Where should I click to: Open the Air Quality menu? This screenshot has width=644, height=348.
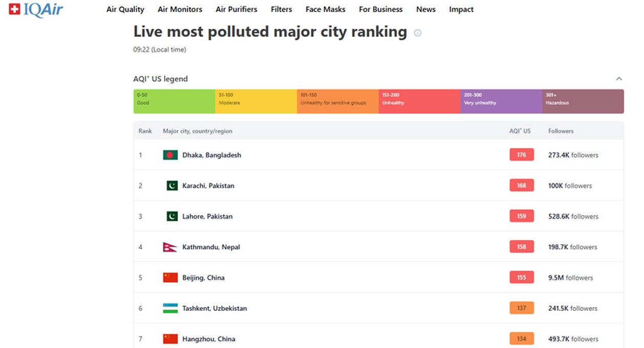coord(125,9)
